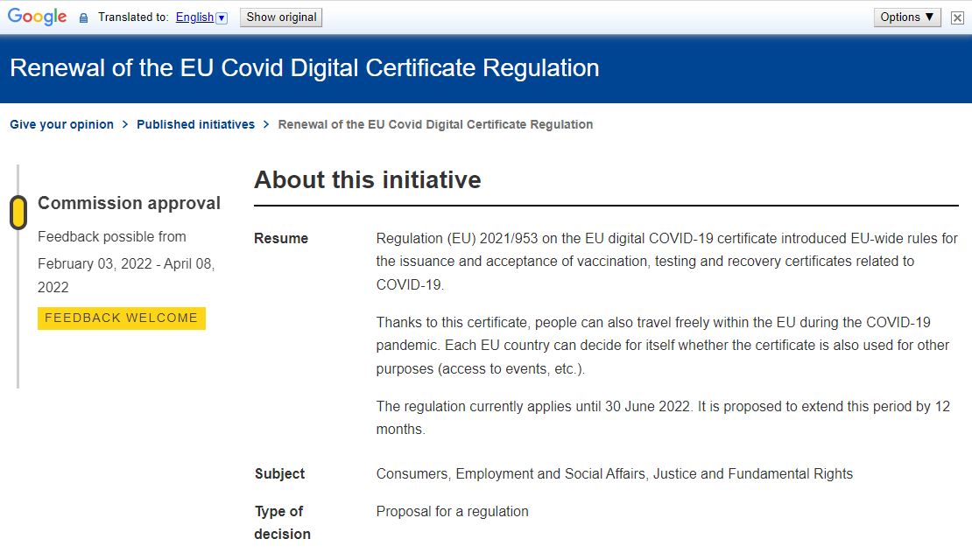The image size is (972, 560).
Task: Click the Consumers, Employment and Social Affairs subject text
Action: coord(615,474)
